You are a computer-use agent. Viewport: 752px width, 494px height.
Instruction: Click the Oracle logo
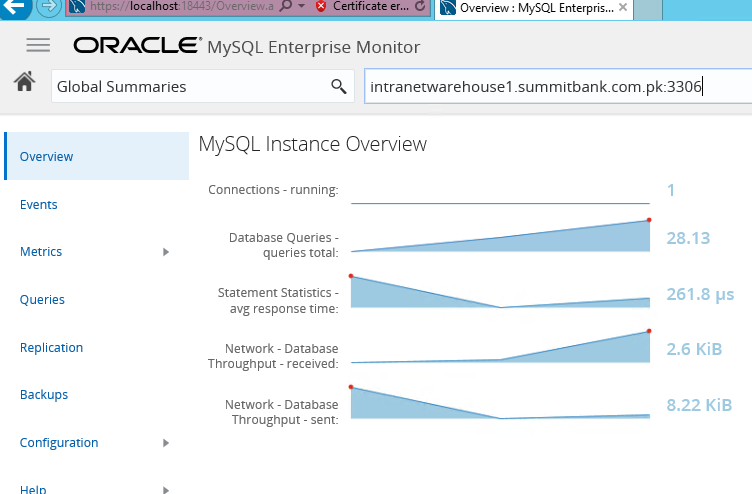[x=138, y=46]
